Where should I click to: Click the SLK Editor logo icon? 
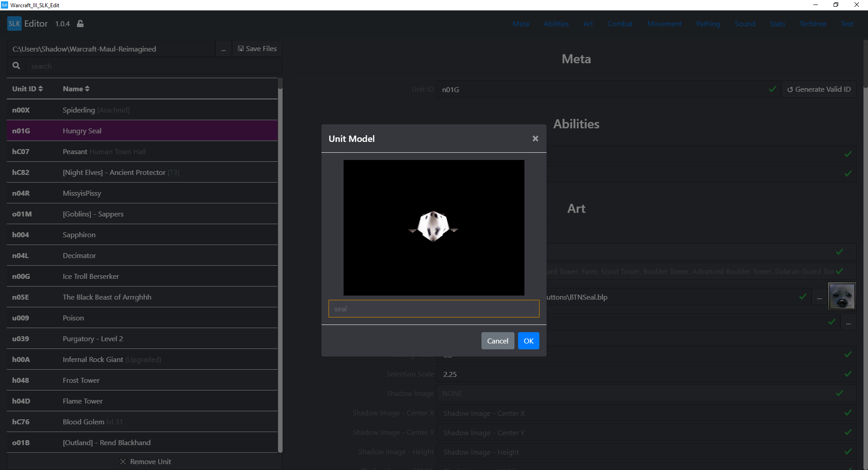pyautogui.click(x=14, y=23)
